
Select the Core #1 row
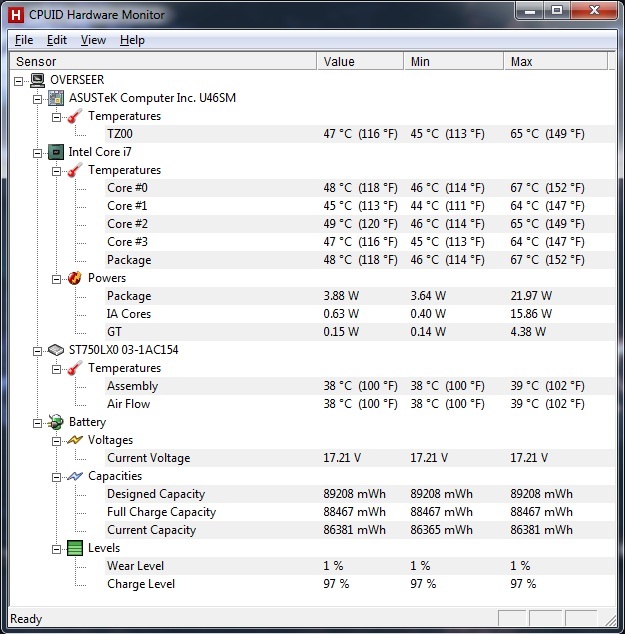point(360,206)
